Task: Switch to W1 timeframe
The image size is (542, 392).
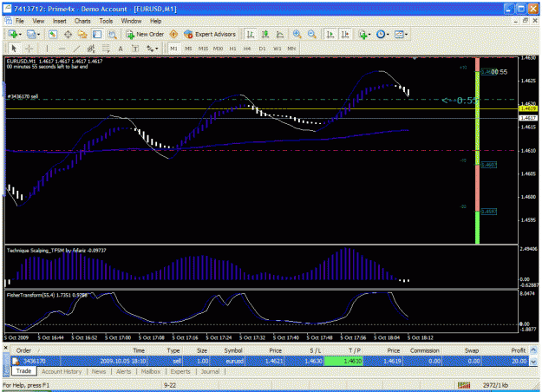Action: pos(278,49)
